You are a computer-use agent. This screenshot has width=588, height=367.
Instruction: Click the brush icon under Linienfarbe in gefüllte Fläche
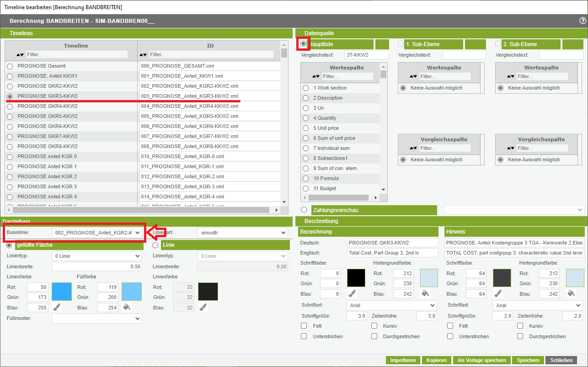pos(57,307)
